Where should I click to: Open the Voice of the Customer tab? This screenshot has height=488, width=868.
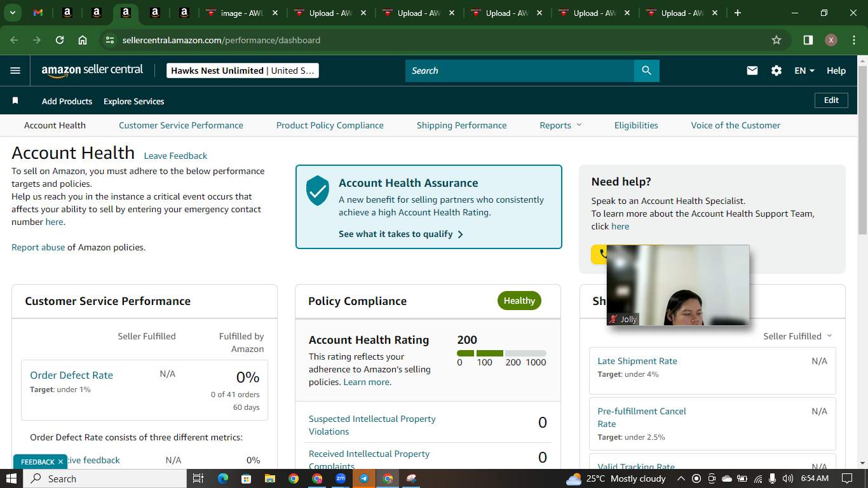tap(736, 125)
